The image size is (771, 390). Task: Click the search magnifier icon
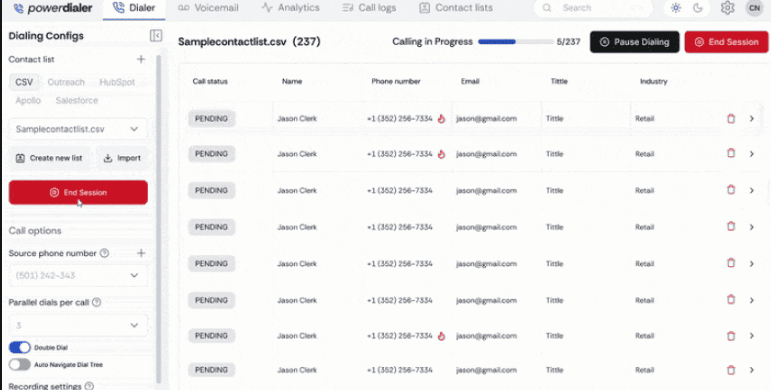coord(547,8)
